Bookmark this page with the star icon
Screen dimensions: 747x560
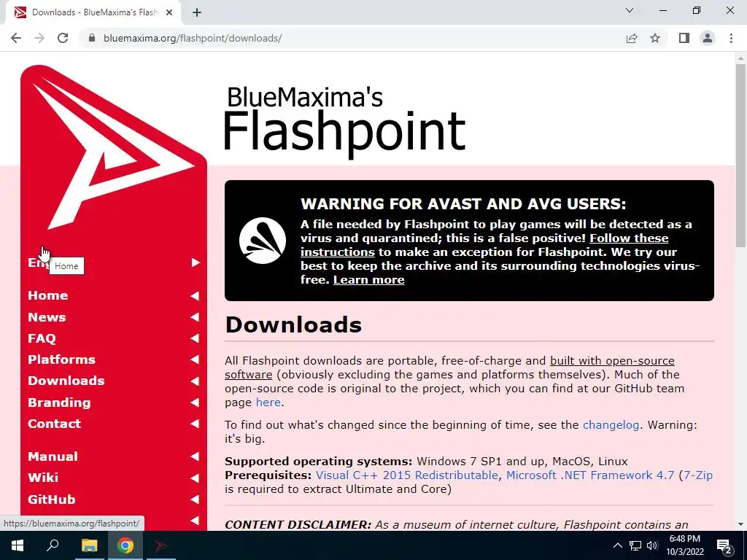coord(655,38)
